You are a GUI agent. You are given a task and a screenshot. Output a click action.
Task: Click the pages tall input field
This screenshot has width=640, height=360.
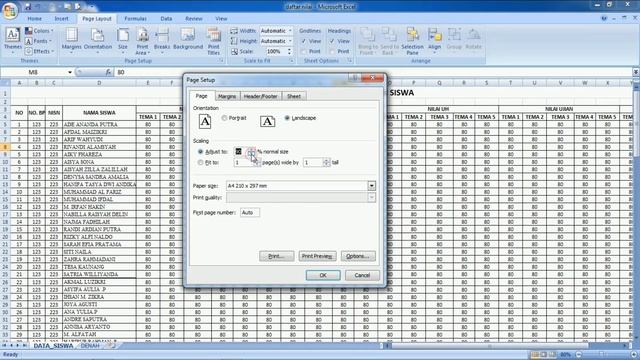(x=313, y=162)
